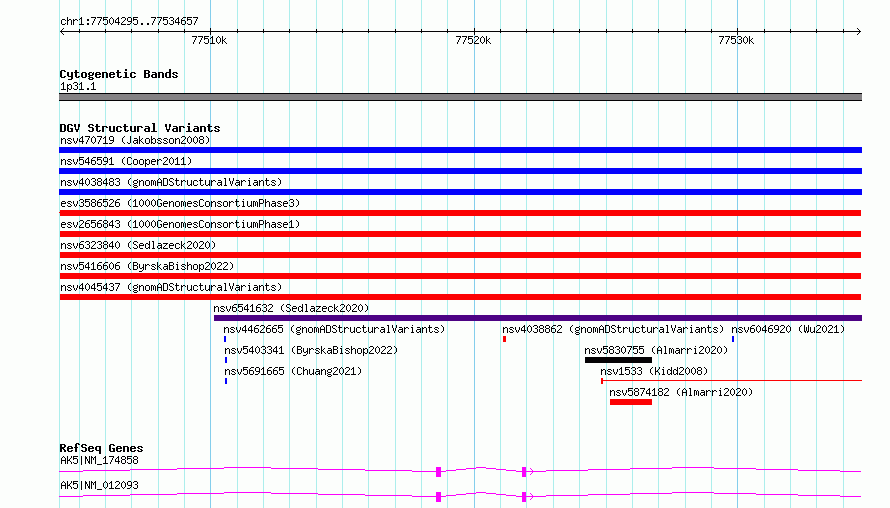This screenshot has width=890, height=508.
Task: Open the DGV Structural Variants track title
Action: [x=140, y=128]
